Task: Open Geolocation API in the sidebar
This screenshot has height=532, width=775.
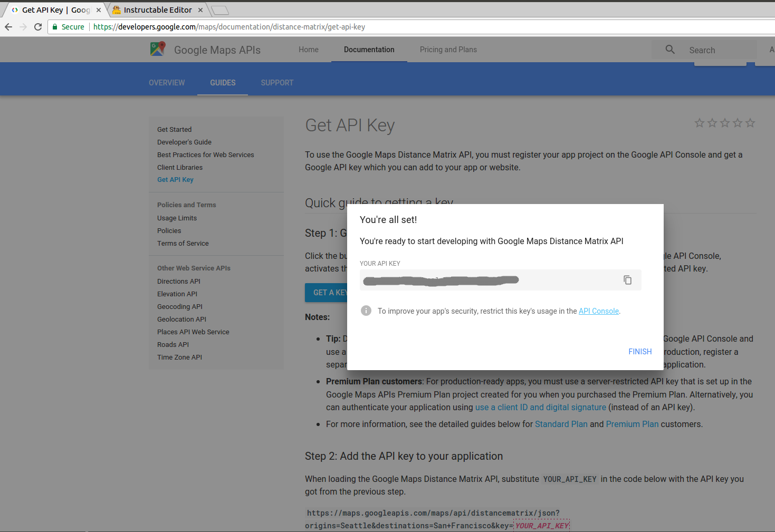Action: click(x=181, y=319)
